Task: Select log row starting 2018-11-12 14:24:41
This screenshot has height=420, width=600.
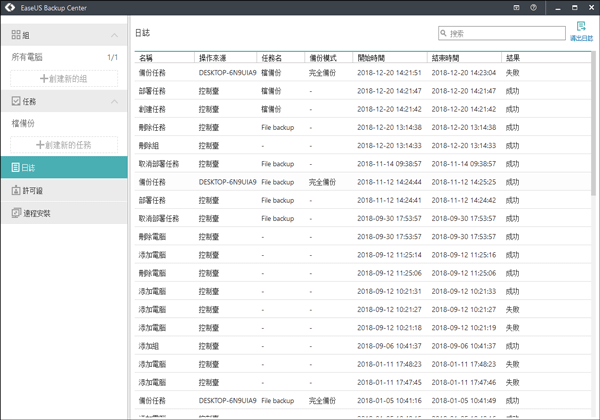Action: point(363,200)
